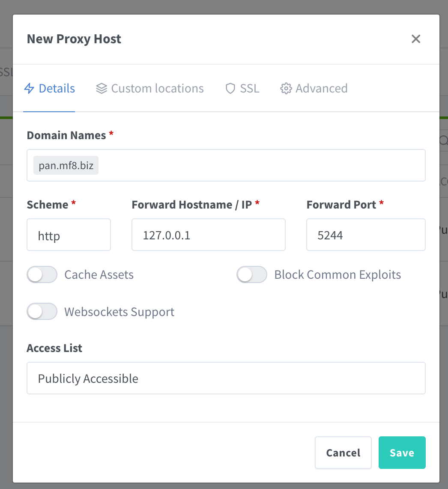Image resolution: width=448 pixels, height=489 pixels.
Task: Click the stacked layers icon for Custom locations
Action: [x=102, y=89]
